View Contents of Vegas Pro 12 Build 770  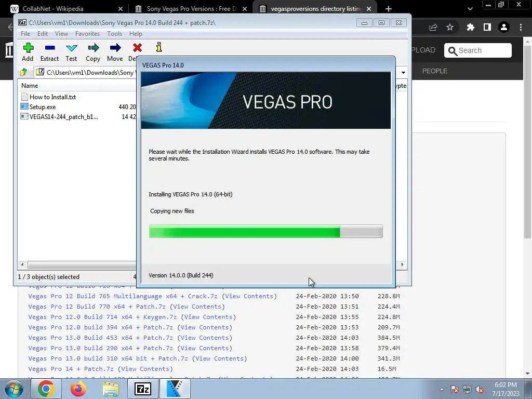coord(197,307)
